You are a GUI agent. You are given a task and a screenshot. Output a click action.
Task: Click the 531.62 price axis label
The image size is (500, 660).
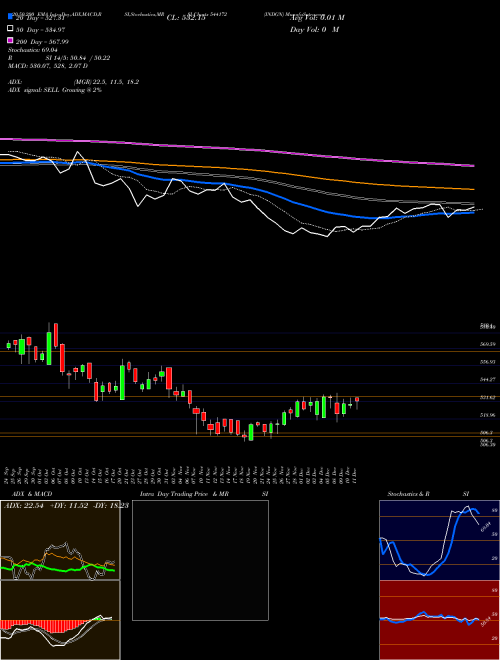[x=489, y=397]
